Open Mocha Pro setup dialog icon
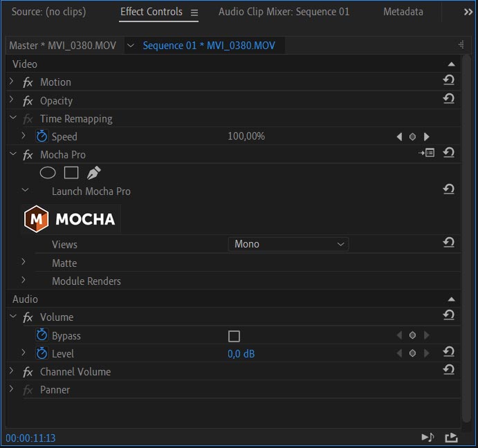The height and width of the screenshot is (448, 478). [427, 153]
